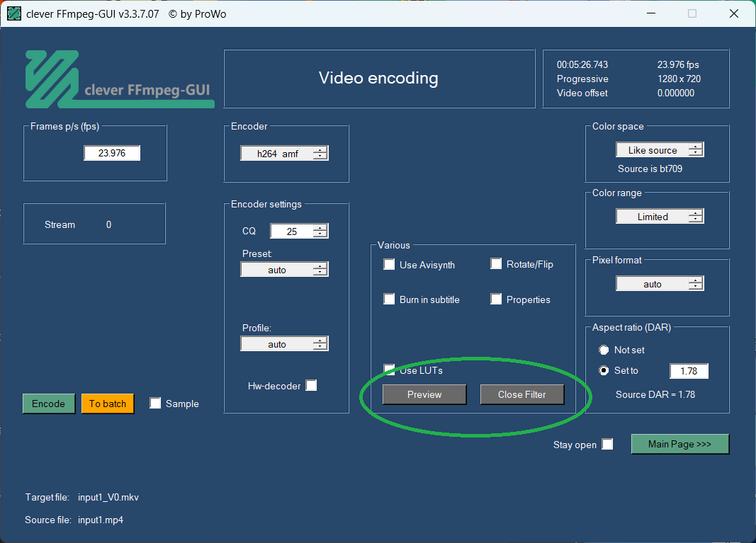The height and width of the screenshot is (543, 756).
Task: Click the clever FFmpeg-GUI title bar icon
Action: (14, 13)
